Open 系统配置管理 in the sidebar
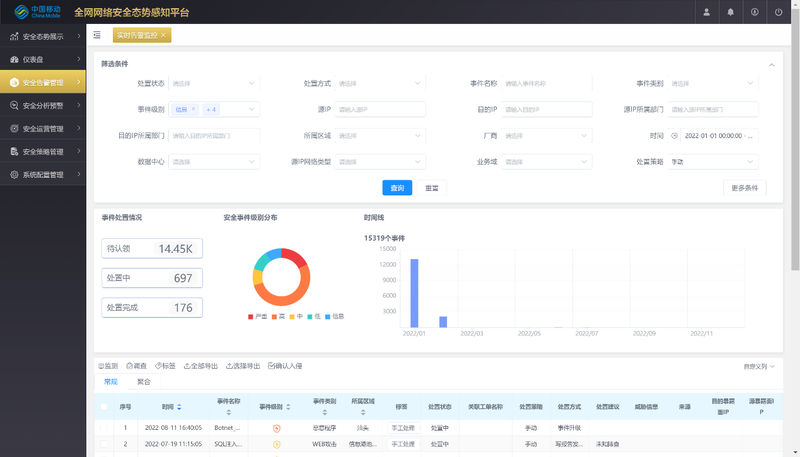This screenshot has width=800, height=457. [x=43, y=174]
